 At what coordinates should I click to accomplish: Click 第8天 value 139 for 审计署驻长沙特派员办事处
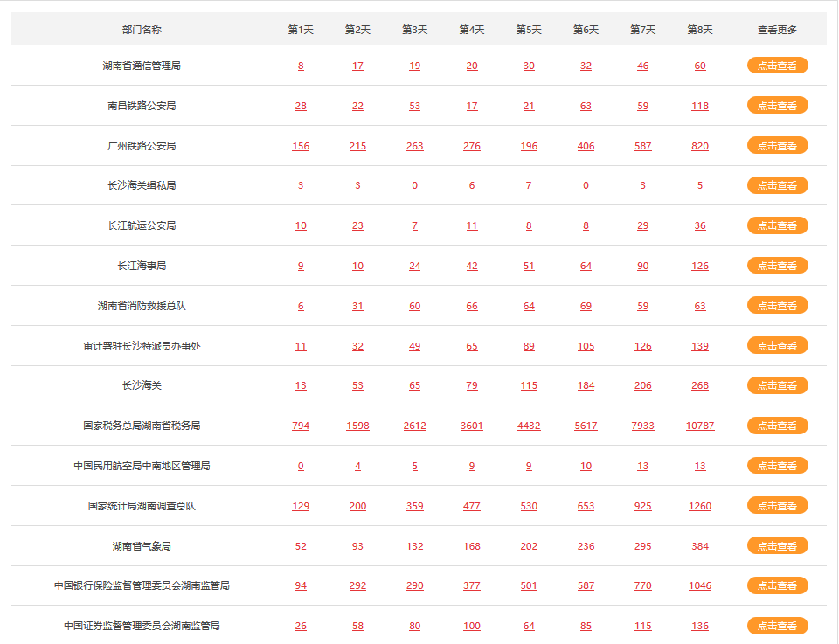coord(700,346)
